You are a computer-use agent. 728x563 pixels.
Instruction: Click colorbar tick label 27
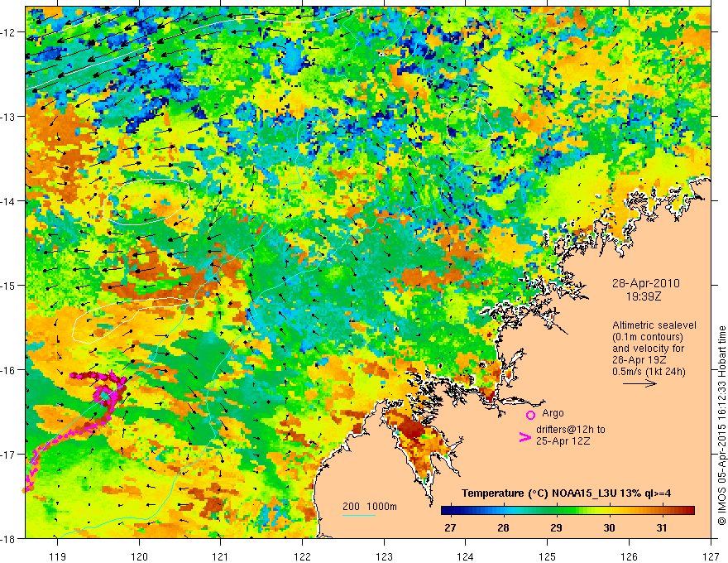(x=450, y=527)
